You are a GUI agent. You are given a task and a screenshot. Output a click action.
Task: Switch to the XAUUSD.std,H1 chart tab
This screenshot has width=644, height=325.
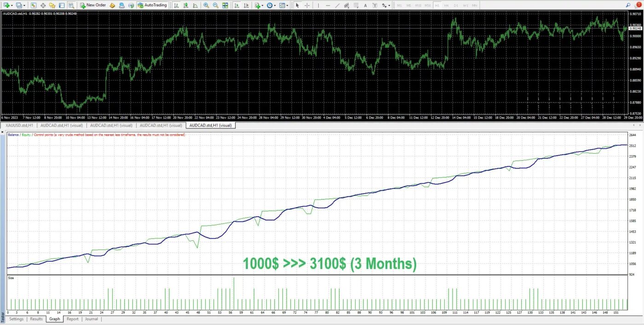pyautogui.click(x=19, y=125)
